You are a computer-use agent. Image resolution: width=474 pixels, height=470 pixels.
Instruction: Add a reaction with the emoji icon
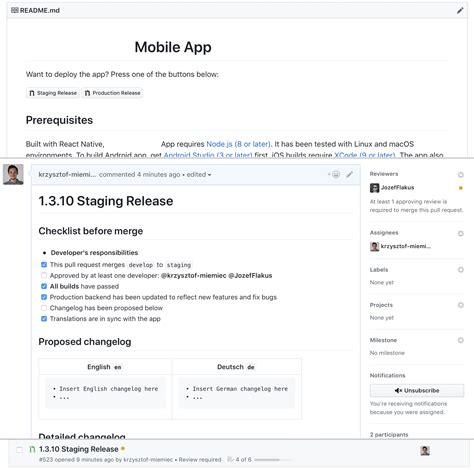pyautogui.click(x=335, y=174)
